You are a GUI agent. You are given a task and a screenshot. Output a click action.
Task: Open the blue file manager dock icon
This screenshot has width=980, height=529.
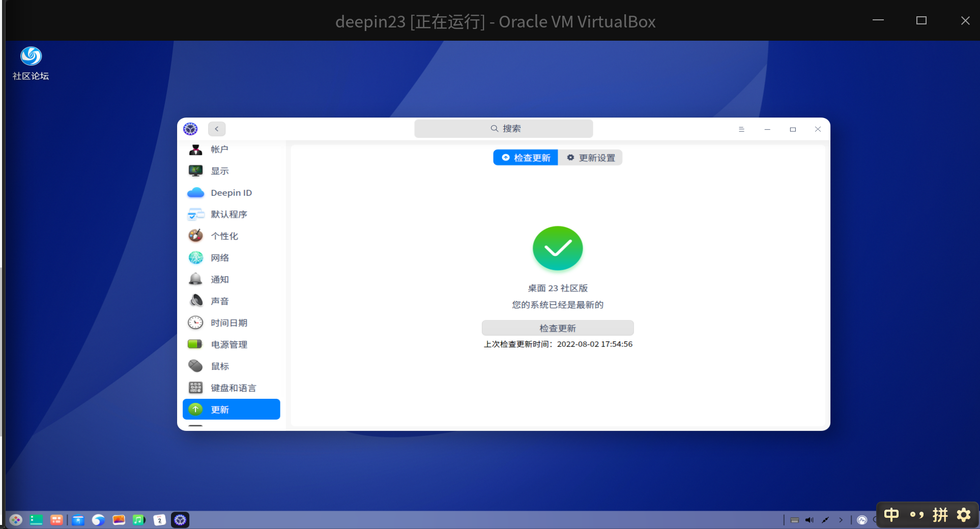78,520
